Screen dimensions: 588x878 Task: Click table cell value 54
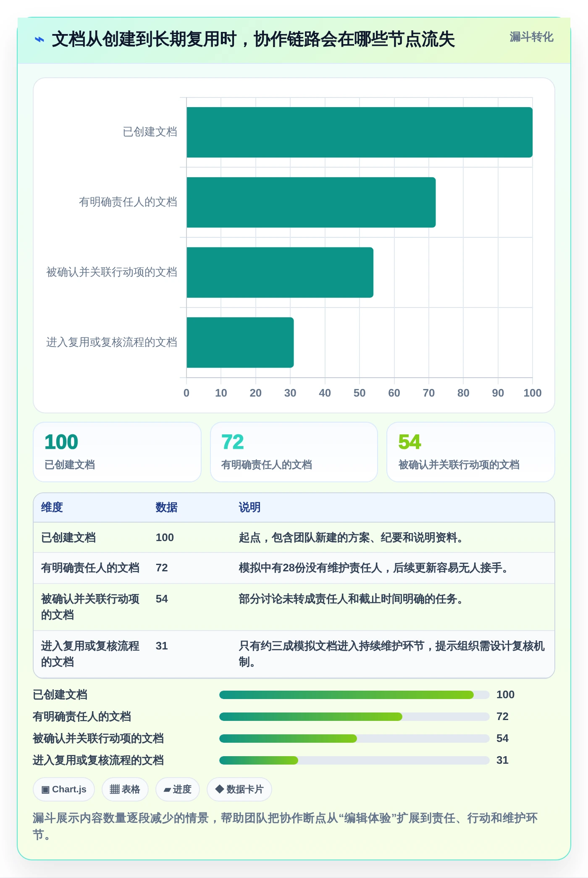162,599
